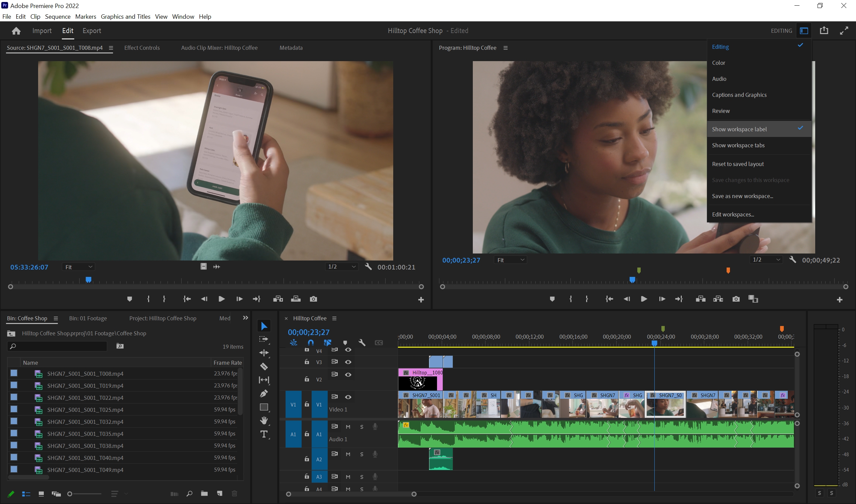The width and height of the screenshot is (856, 504).
Task: Toggle V3 track visibility eye icon
Action: coord(348,362)
